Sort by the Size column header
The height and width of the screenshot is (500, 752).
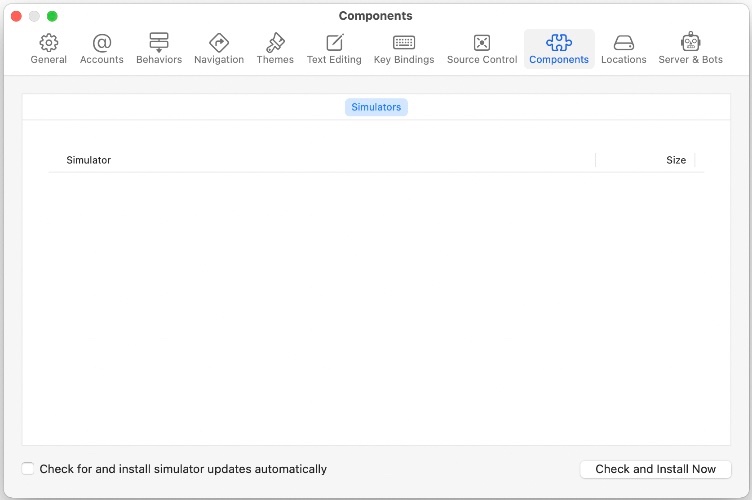pos(676,160)
